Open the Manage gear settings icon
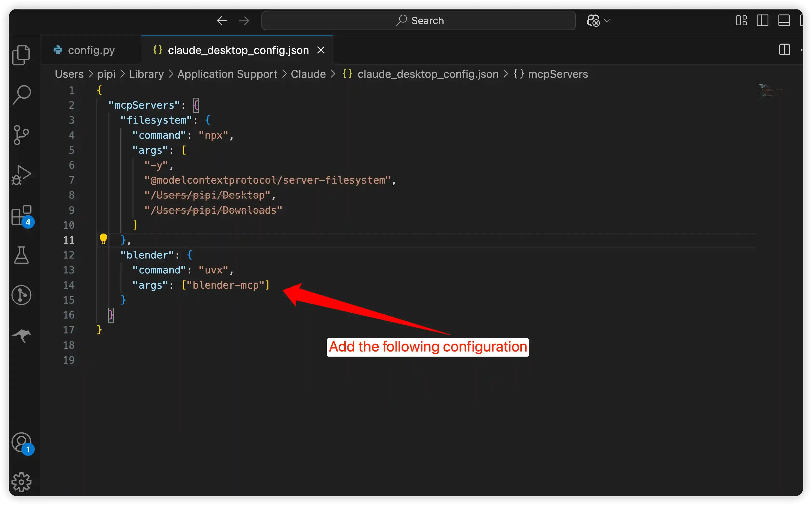The image size is (812, 505). pyautogui.click(x=21, y=482)
